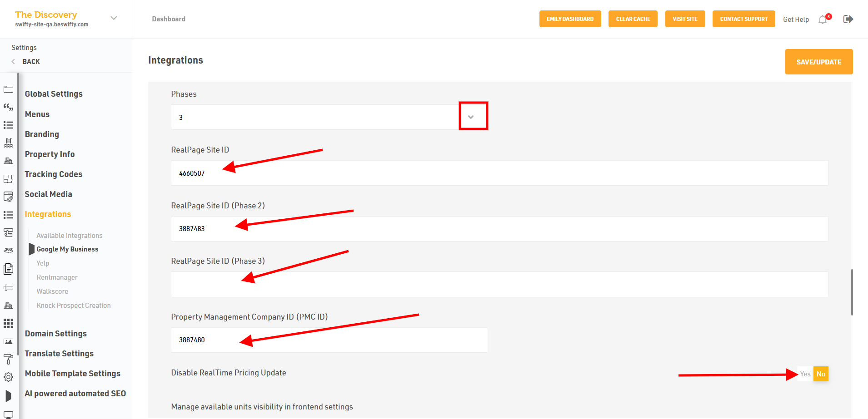Go to Domain Settings
Screen dimensions: 868x419
(55, 334)
